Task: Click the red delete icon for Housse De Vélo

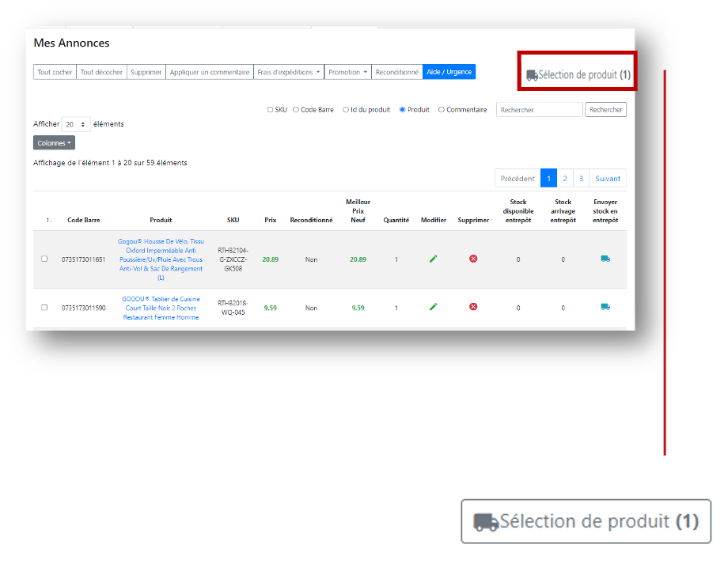Action: (473, 259)
